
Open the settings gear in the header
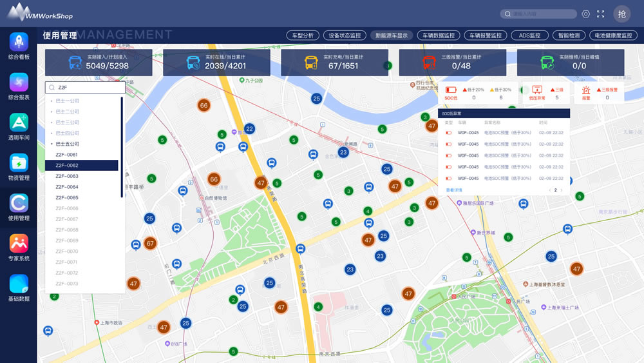pyautogui.click(x=585, y=14)
